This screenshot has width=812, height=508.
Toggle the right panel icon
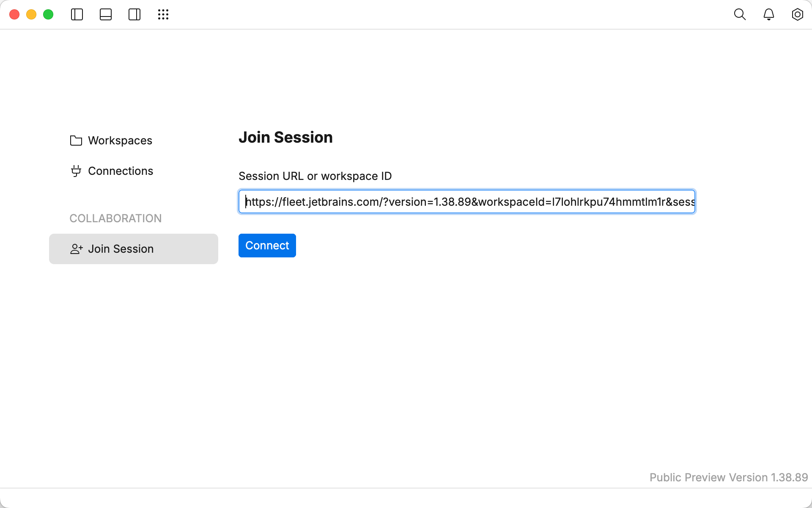coord(134,14)
